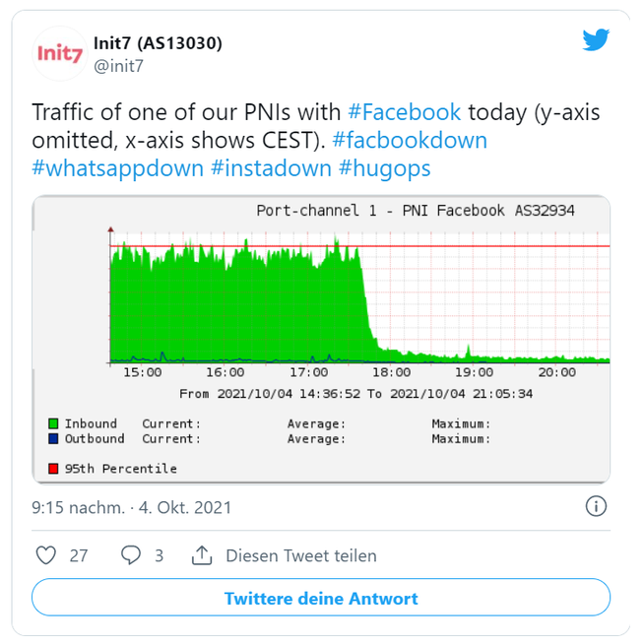Open the Init7 (AS13030) account name
This screenshot has height=644, width=644.
click(158, 43)
